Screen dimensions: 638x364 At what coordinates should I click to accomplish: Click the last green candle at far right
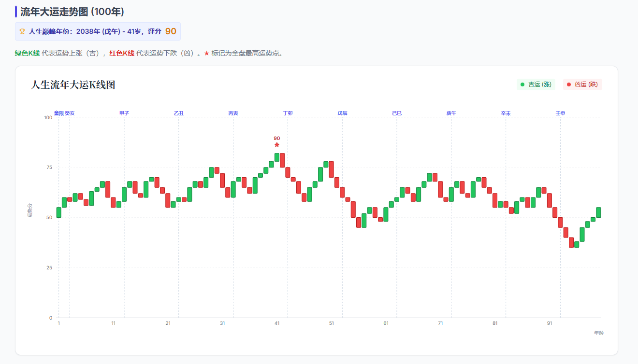click(598, 212)
